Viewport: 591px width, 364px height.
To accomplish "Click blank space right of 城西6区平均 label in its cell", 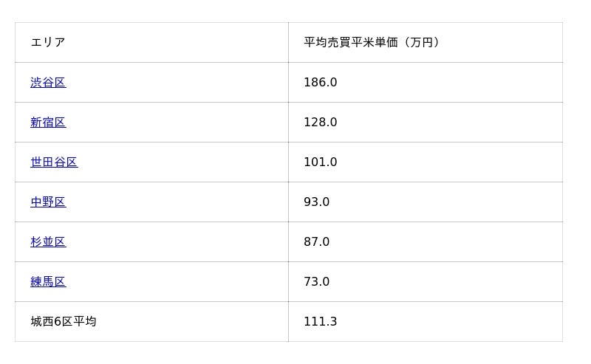I will tap(192, 322).
